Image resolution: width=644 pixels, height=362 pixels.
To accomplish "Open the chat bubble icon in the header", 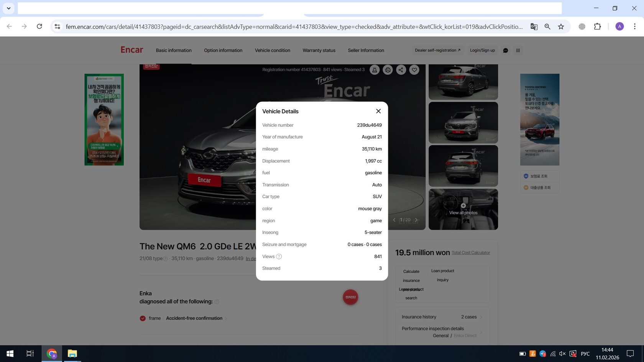I will (x=506, y=51).
